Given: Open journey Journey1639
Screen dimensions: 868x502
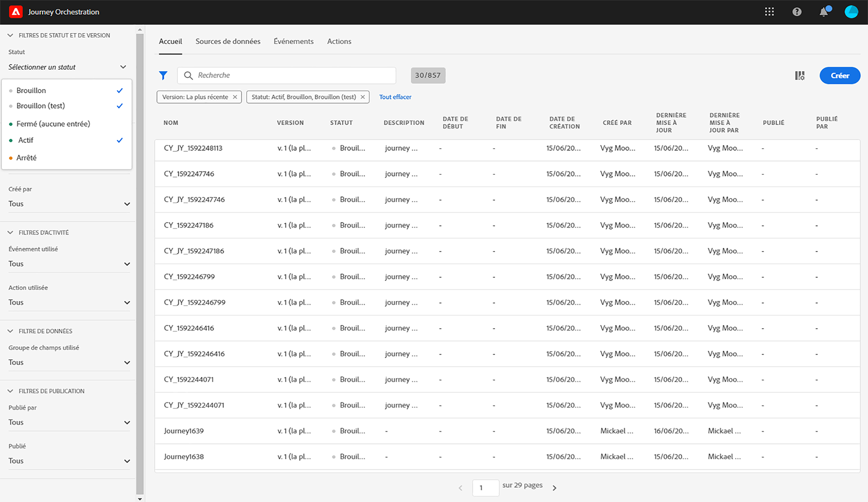Looking at the screenshot, I should pyautogui.click(x=184, y=431).
